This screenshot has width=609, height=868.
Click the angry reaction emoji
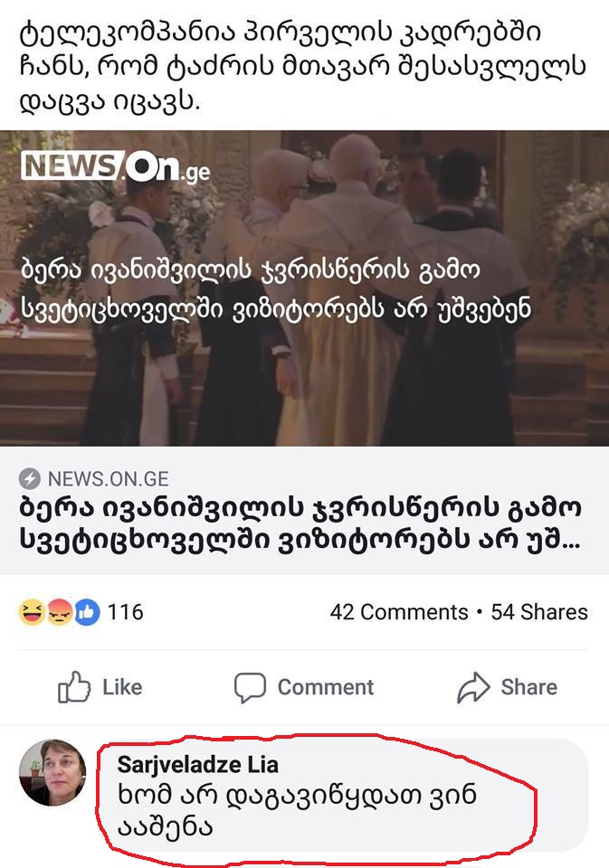60,612
